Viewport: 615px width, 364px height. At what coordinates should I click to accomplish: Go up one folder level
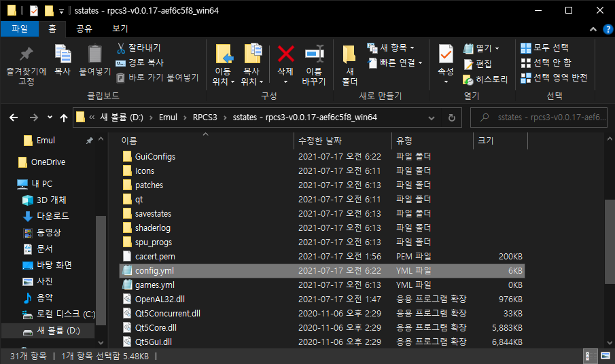64,117
